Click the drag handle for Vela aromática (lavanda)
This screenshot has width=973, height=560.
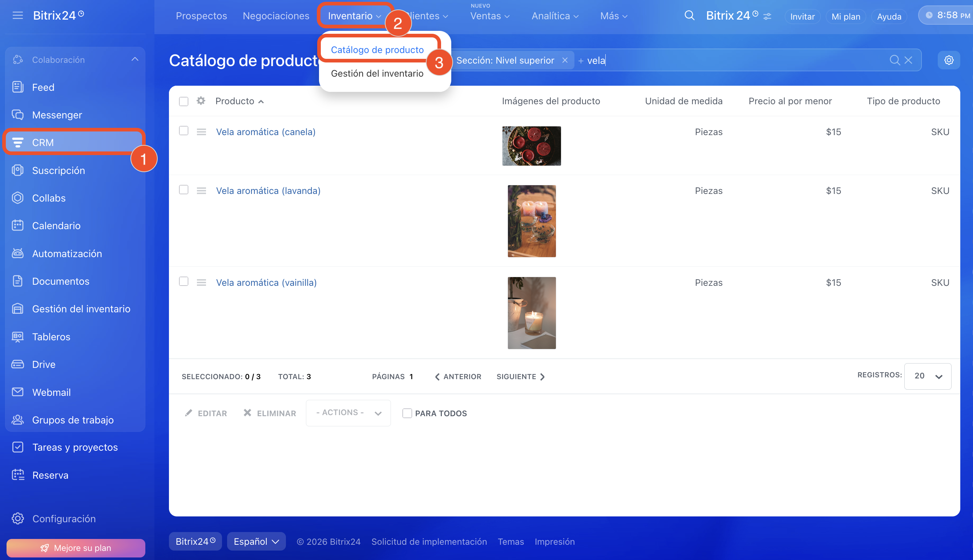click(x=201, y=191)
